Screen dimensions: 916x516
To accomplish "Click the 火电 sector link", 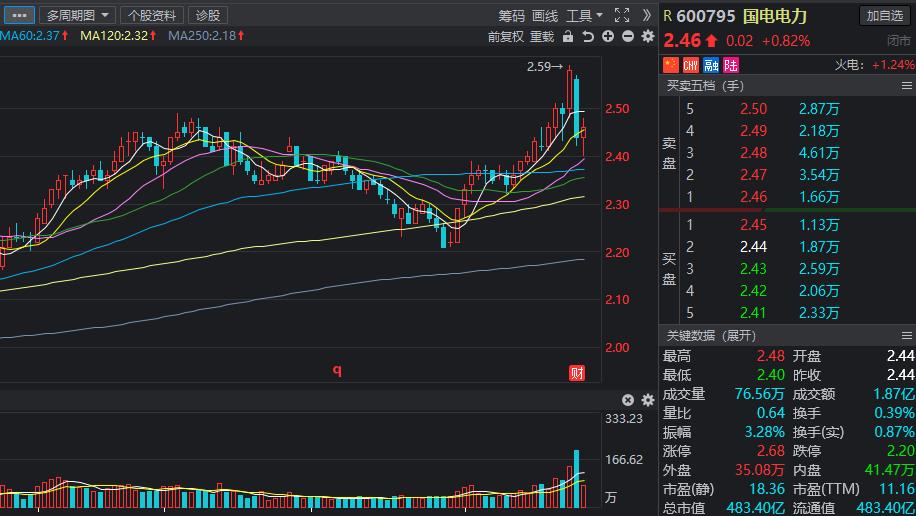I will tap(848, 64).
